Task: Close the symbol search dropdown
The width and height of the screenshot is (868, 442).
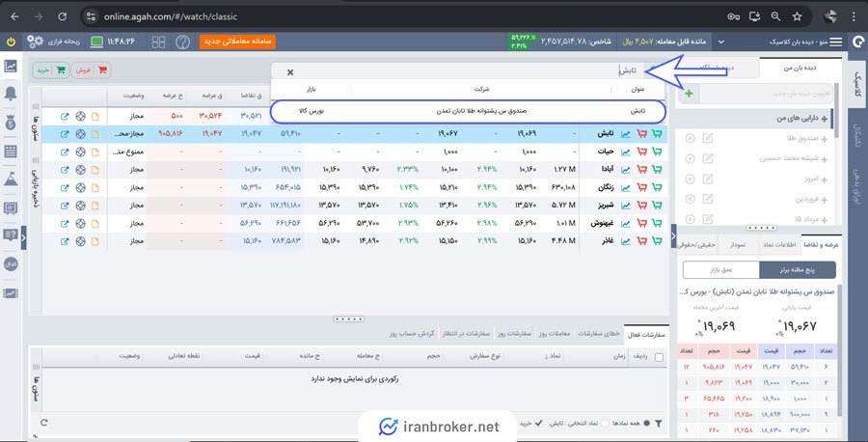Action: 290,72
